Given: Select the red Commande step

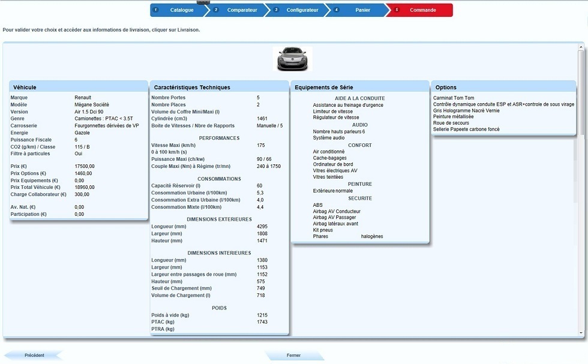Looking at the screenshot, I should [x=422, y=10].
